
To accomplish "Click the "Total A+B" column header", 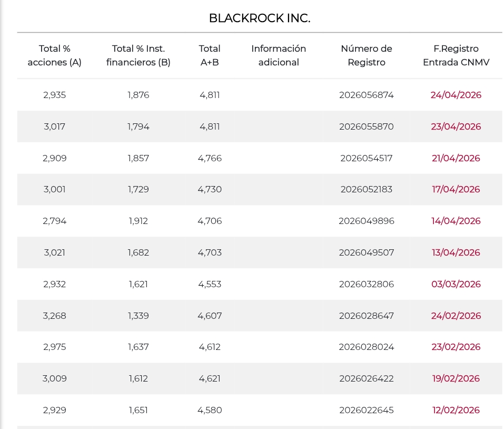I will click(x=210, y=55).
